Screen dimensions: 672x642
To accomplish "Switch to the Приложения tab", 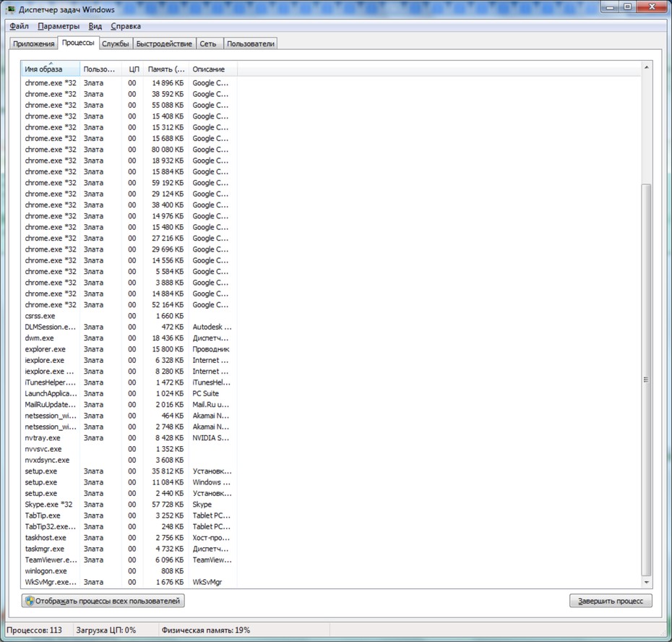I will point(33,44).
